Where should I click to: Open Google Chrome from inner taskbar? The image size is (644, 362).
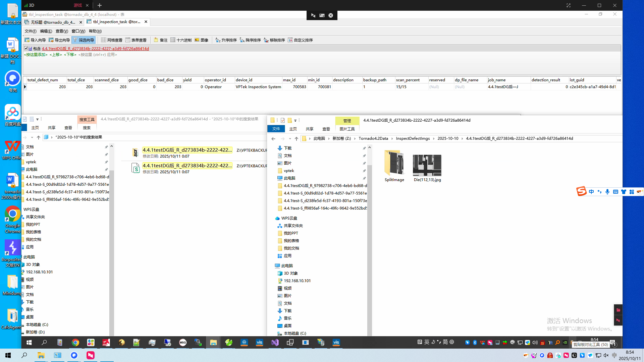(75, 343)
